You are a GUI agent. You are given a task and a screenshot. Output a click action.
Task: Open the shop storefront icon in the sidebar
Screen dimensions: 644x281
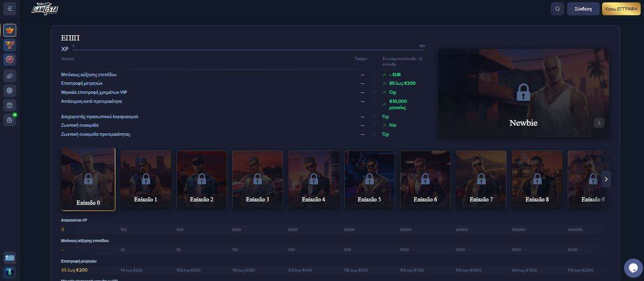click(10, 105)
